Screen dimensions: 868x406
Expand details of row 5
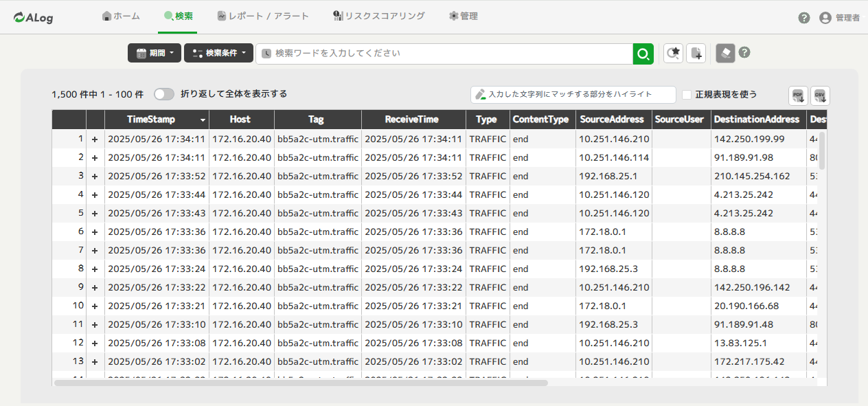click(95, 213)
